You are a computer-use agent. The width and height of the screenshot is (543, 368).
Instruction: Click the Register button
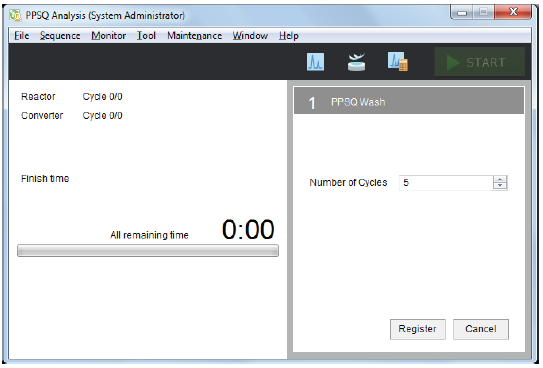pos(418,329)
